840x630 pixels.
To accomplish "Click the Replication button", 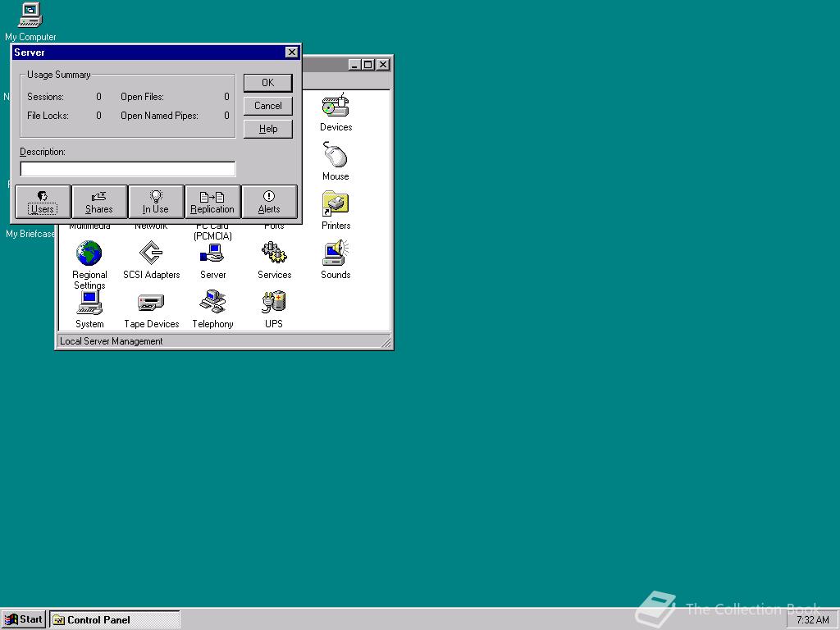I will coord(212,202).
